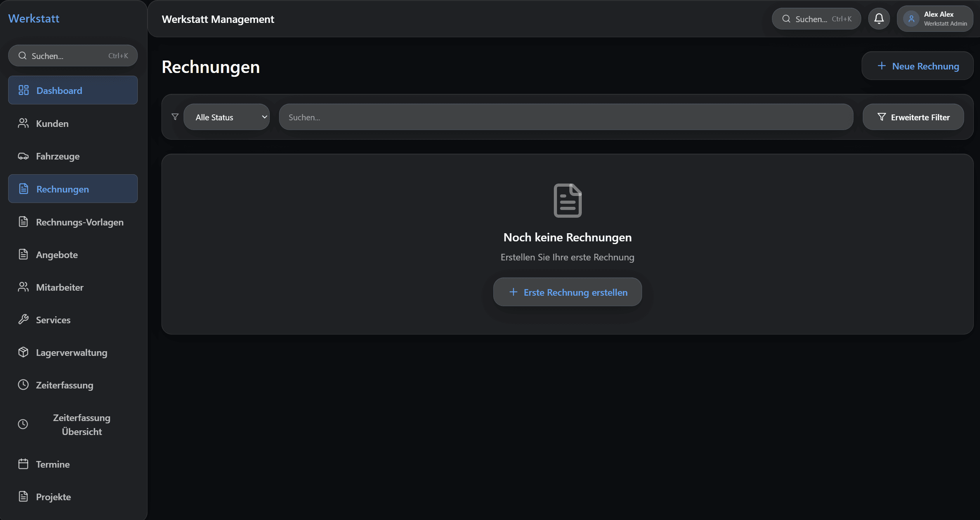This screenshot has width=980, height=520.
Task: Click the user avatar icon for Alex Alex
Action: [911, 19]
